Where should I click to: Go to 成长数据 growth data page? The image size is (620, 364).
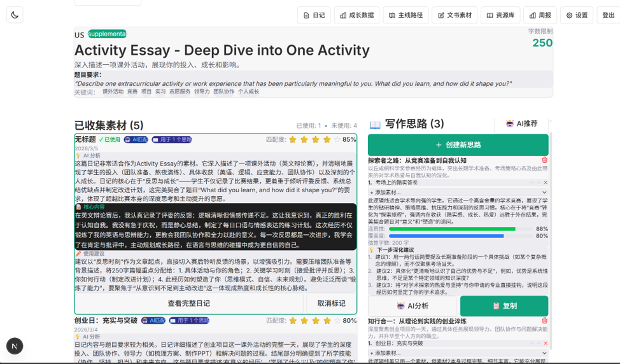tap(356, 15)
